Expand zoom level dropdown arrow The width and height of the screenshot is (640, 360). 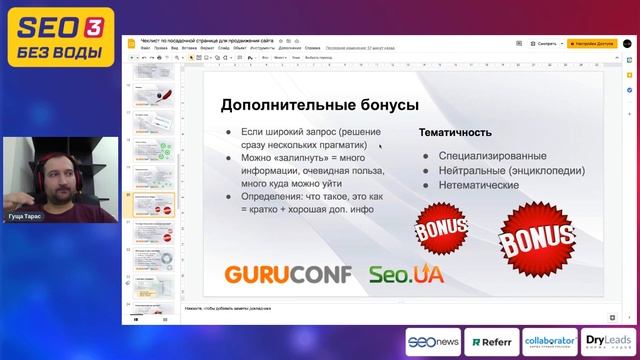[x=182, y=58]
